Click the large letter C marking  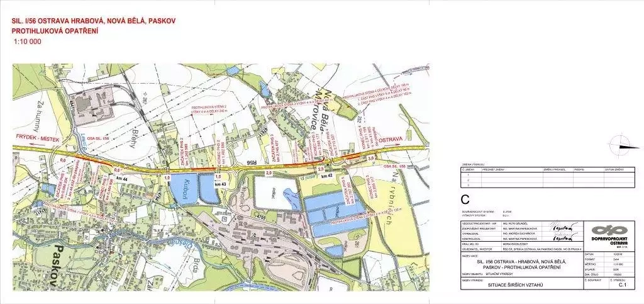coord(465,200)
